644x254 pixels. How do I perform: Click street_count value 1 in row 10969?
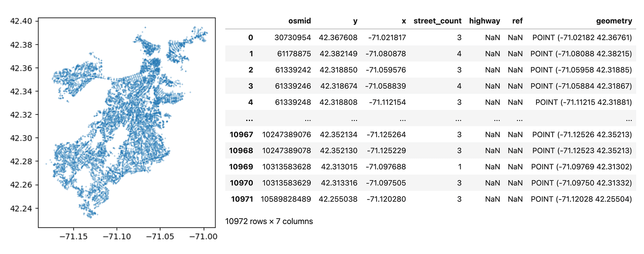[459, 167]
